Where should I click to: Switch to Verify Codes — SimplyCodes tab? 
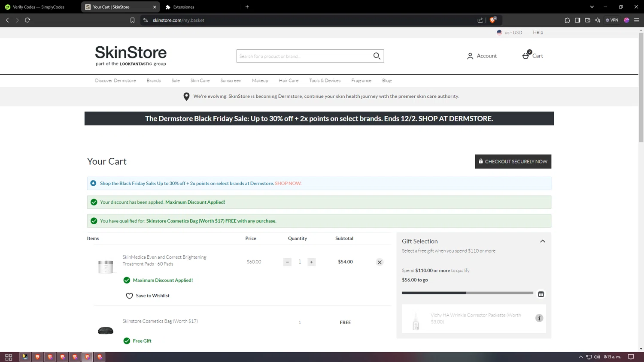click(x=39, y=7)
